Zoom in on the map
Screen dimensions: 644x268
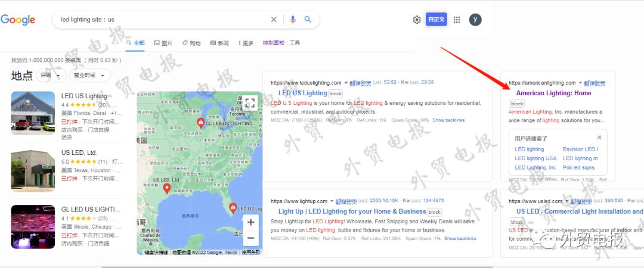[x=250, y=223]
